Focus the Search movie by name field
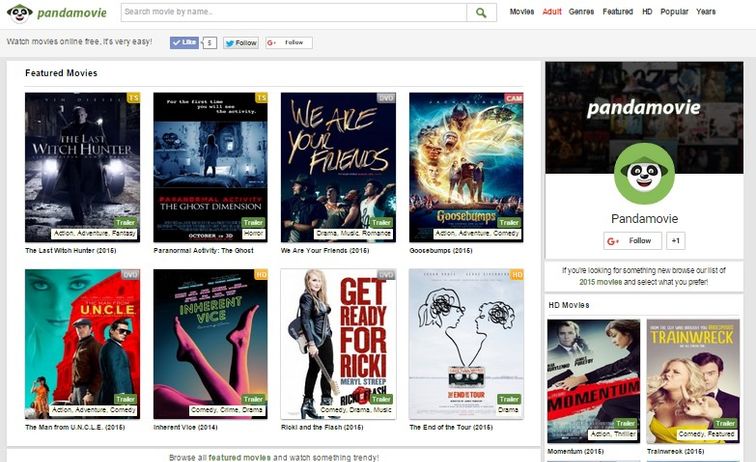 pos(294,13)
